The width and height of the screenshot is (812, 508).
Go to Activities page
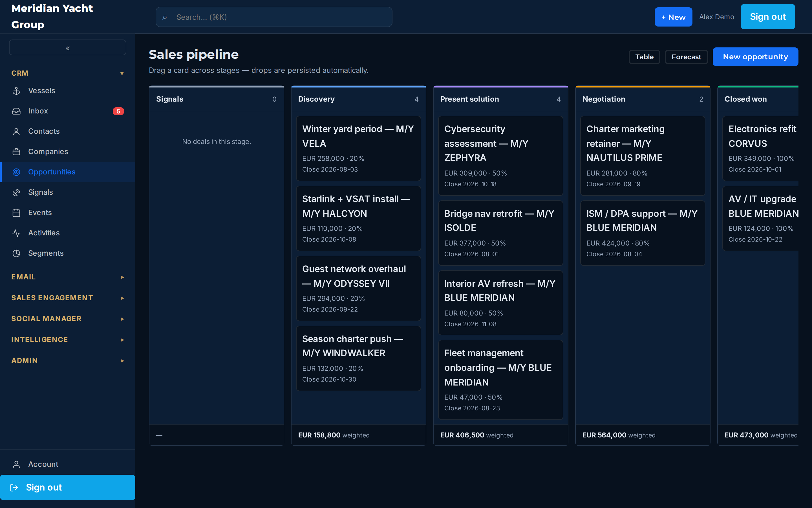(68, 233)
